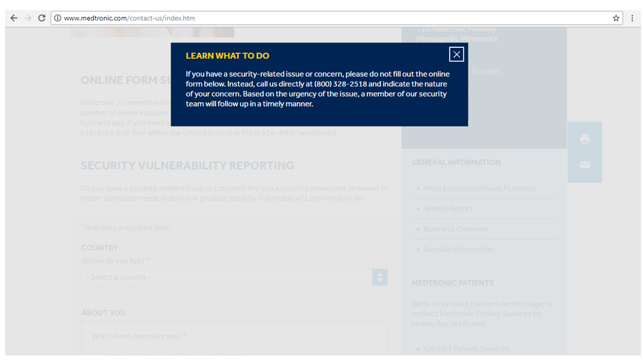Screen dimensions: 644x362
Task: Reload the Medtronic contact page
Action: click(x=42, y=18)
